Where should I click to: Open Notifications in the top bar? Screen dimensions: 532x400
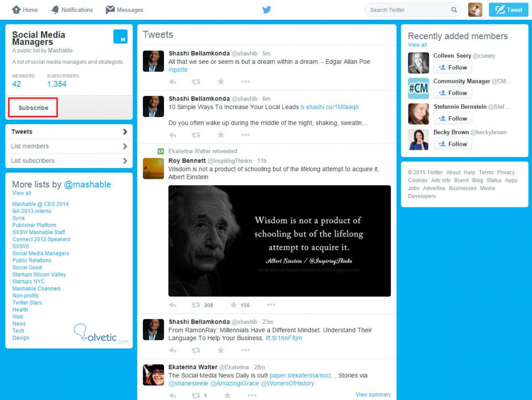coord(72,10)
